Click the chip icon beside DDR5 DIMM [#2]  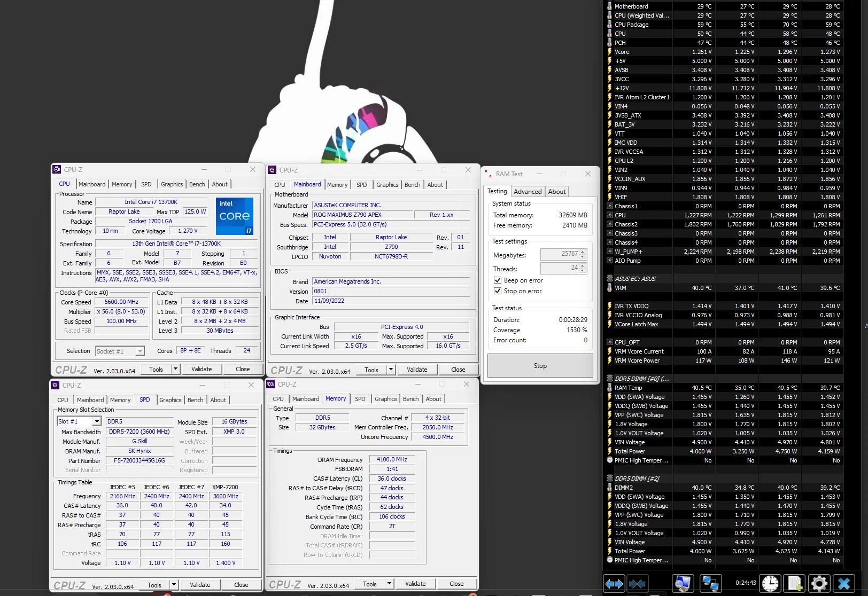(x=610, y=479)
